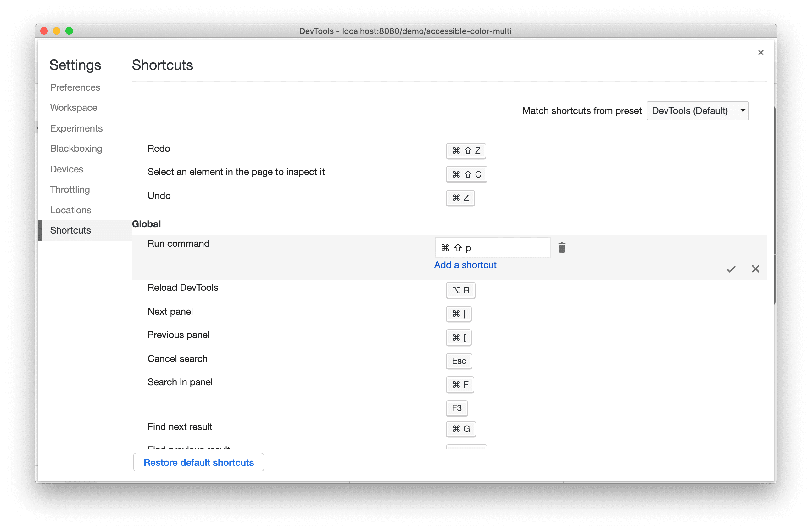This screenshot has width=812, height=530.
Task: Click the close X icon top right
Action: coord(760,53)
